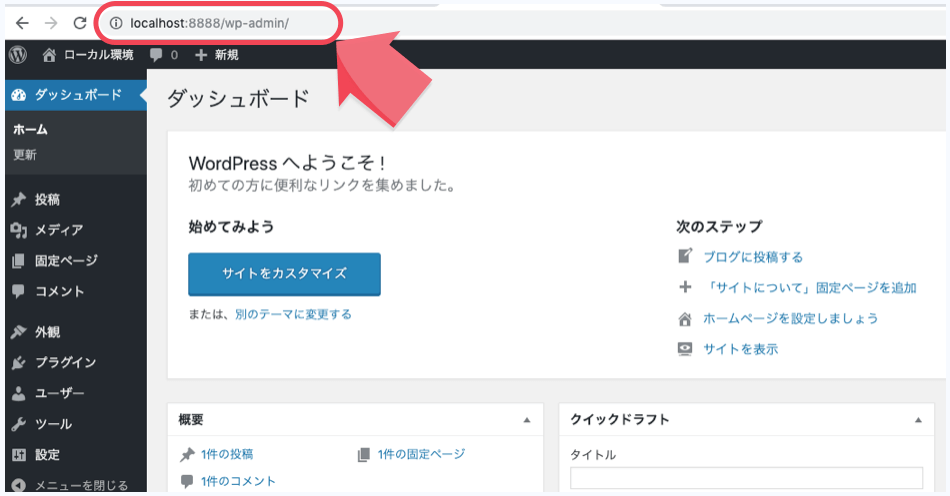Select 更新 in the sidebar submenu
Image resolution: width=950 pixels, height=496 pixels.
[25, 154]
